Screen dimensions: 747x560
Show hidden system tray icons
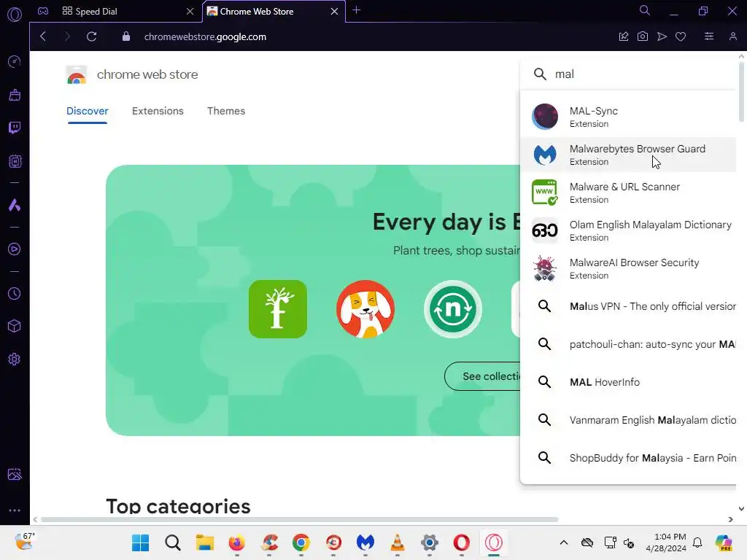pyautogui.click(x=564, y=542)
